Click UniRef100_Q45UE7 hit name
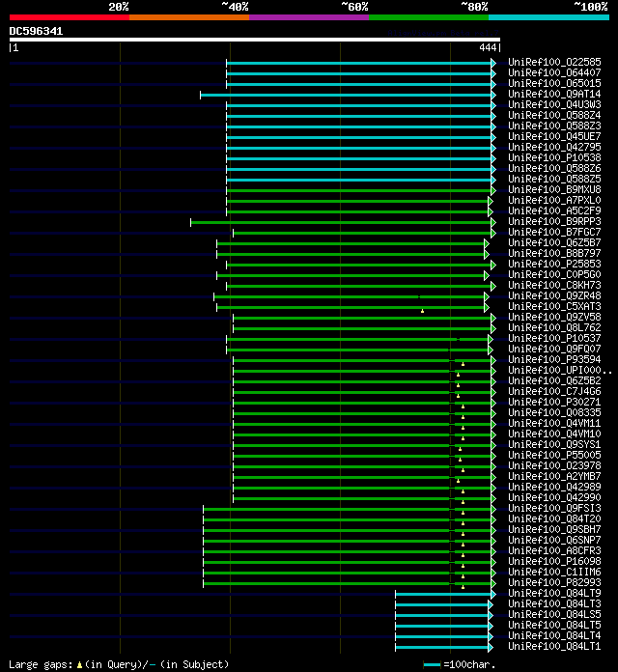 pyautogui.click(x=554, y=137)
